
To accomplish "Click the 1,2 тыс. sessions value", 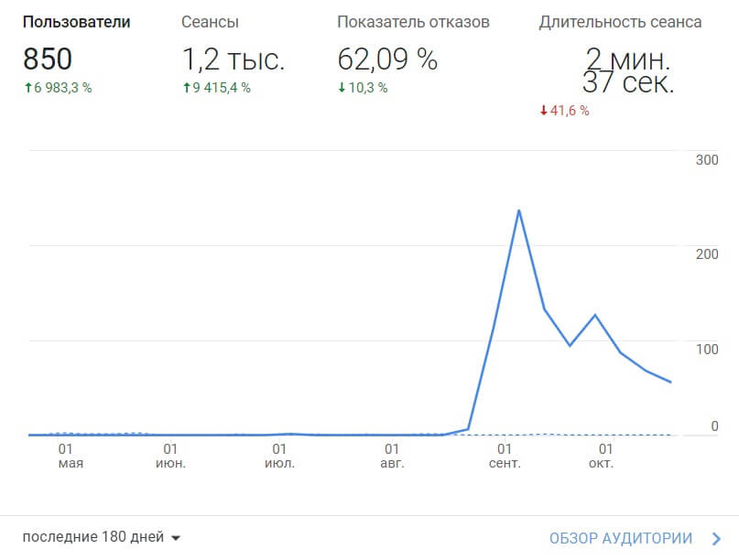I will [233, 59].
